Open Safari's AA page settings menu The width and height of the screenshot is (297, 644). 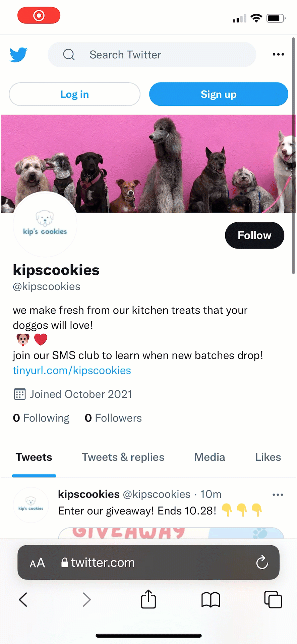(37, 563)
